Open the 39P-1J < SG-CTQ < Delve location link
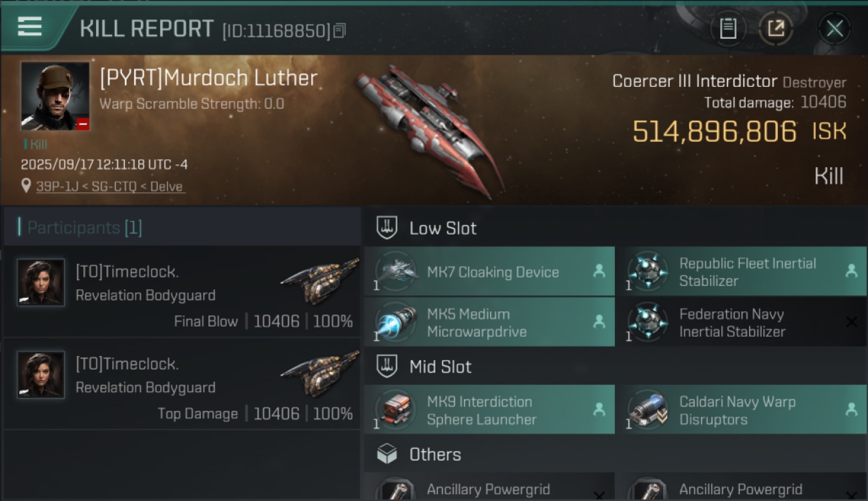868x501 pixels. (110, 186)
